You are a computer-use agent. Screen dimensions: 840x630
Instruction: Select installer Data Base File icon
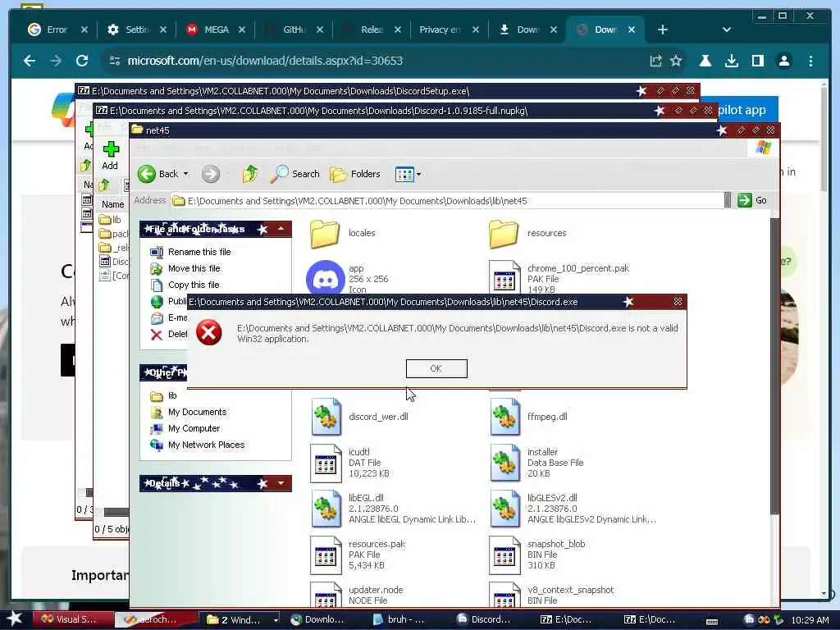504,463
